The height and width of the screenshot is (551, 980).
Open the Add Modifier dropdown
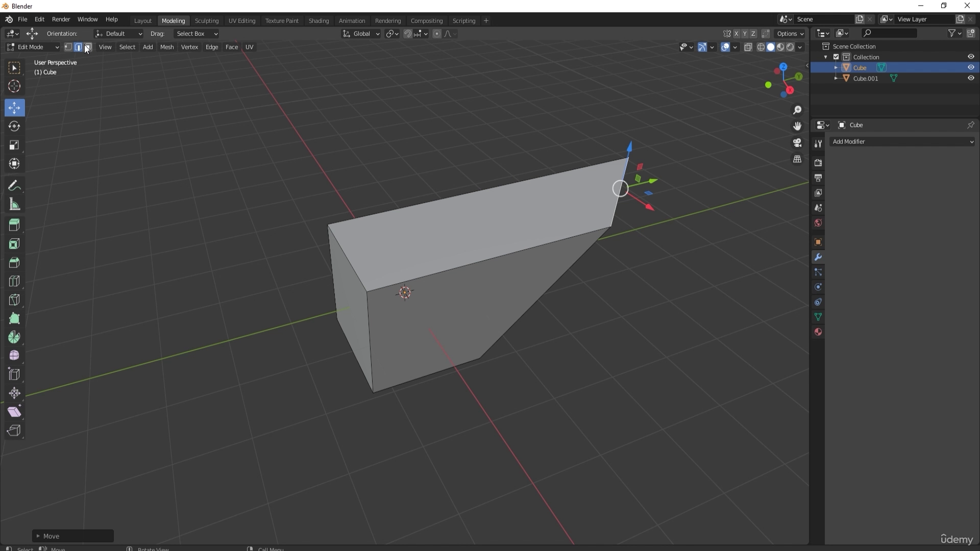point(902,142)
